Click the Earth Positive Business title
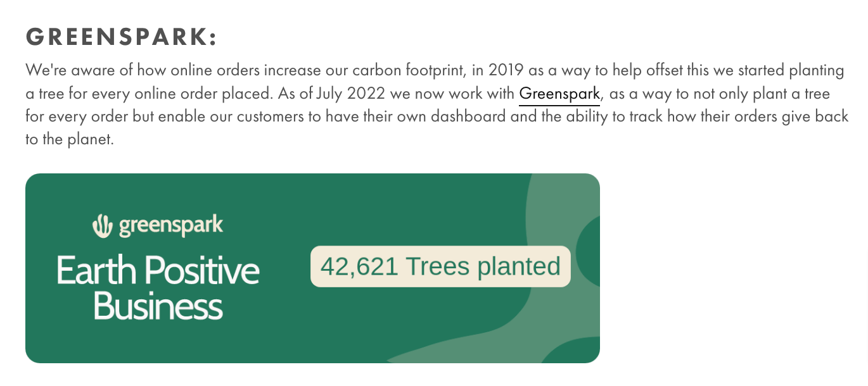Screen dimensions: 868x386 coord(158,288)
